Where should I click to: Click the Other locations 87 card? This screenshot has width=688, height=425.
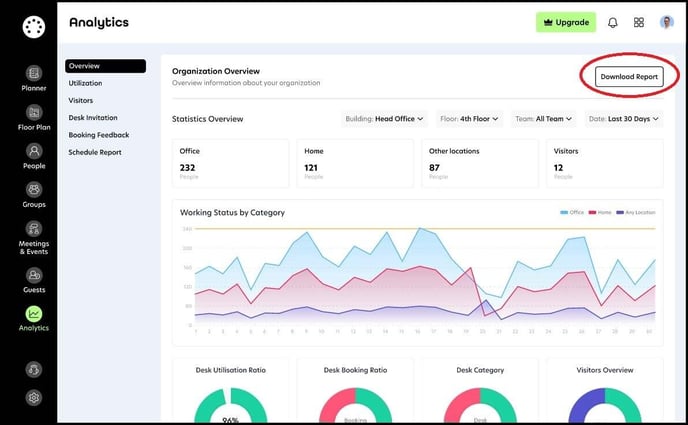click(480, 164)
